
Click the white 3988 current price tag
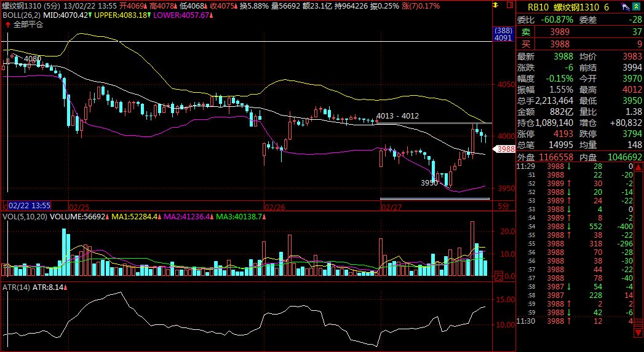(x=504, y=149)
